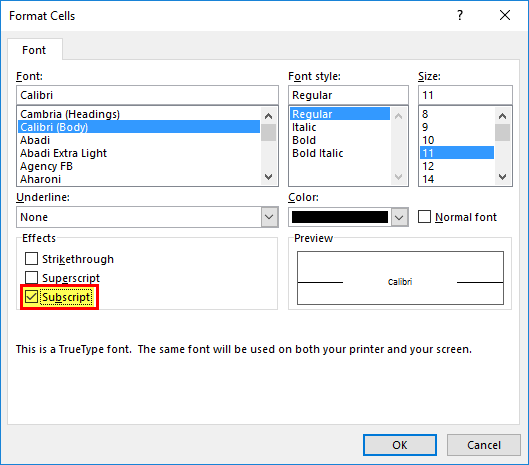Open the Underline dropdown

click(x=269, y=217)
